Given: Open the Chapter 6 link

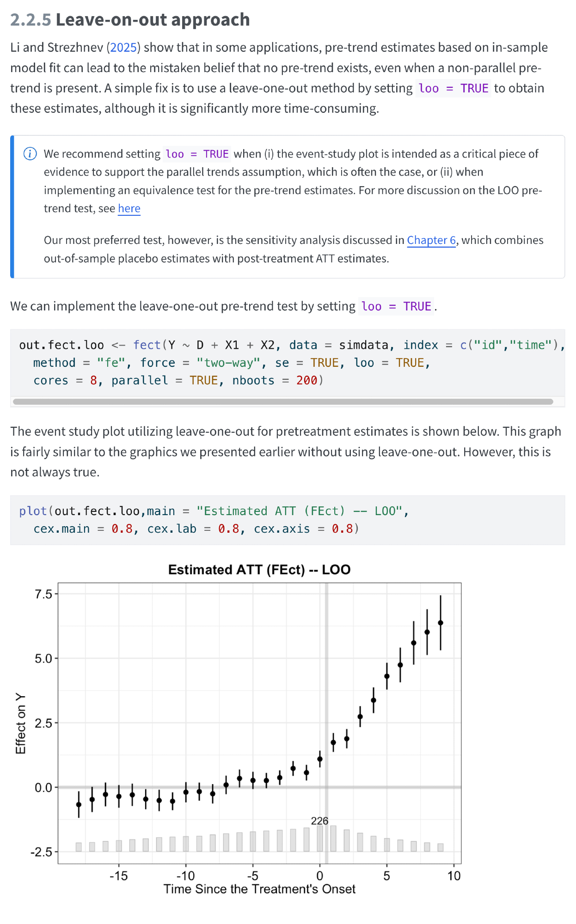Looking at the screenshot, I should tap(431, 240).
